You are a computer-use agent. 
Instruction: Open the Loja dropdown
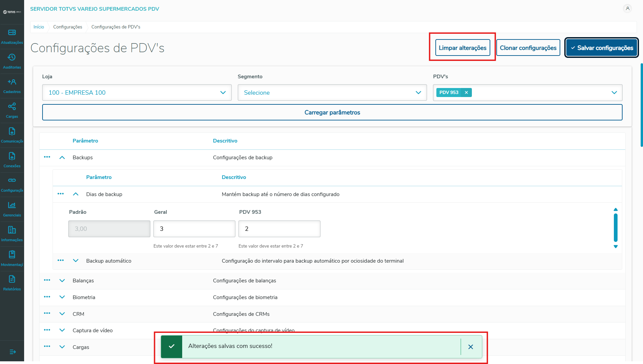pyautogui.click(x=137, y=93)
